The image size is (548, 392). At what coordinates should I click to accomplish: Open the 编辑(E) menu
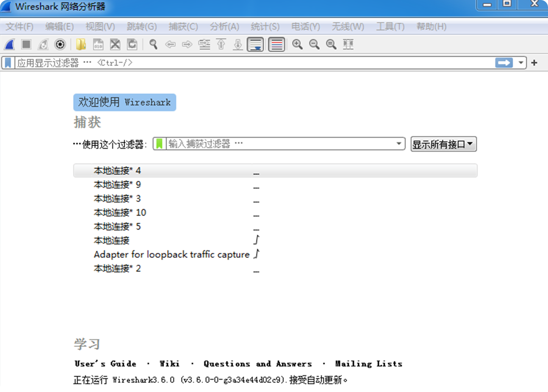[60, 27]
